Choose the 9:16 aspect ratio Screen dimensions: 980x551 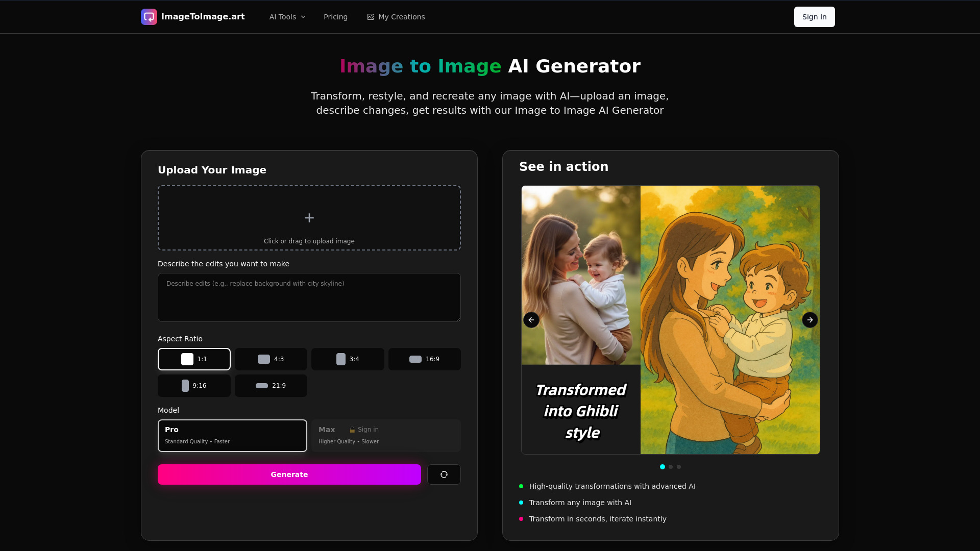click(194, 386)
